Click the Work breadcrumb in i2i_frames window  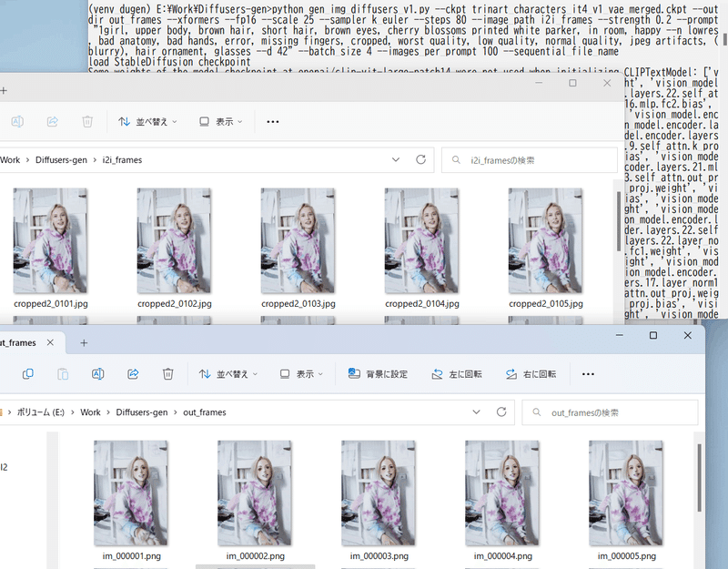10,160
